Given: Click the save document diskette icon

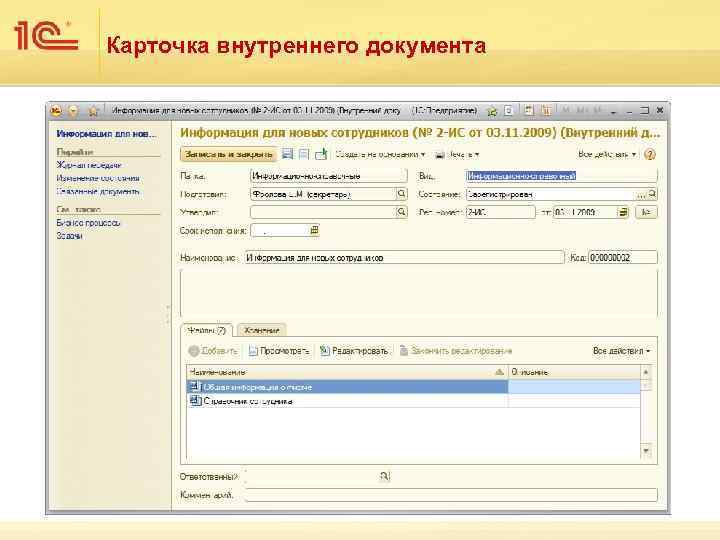Looking at the screenshot, I should [287, 154].
